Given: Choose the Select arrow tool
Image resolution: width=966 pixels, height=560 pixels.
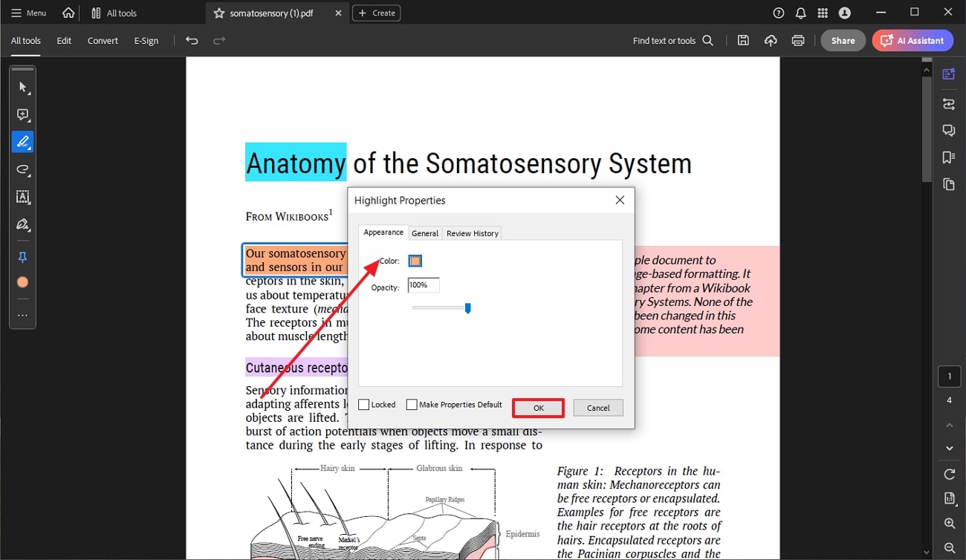Looking at the screenshot, I should (22, 87).
